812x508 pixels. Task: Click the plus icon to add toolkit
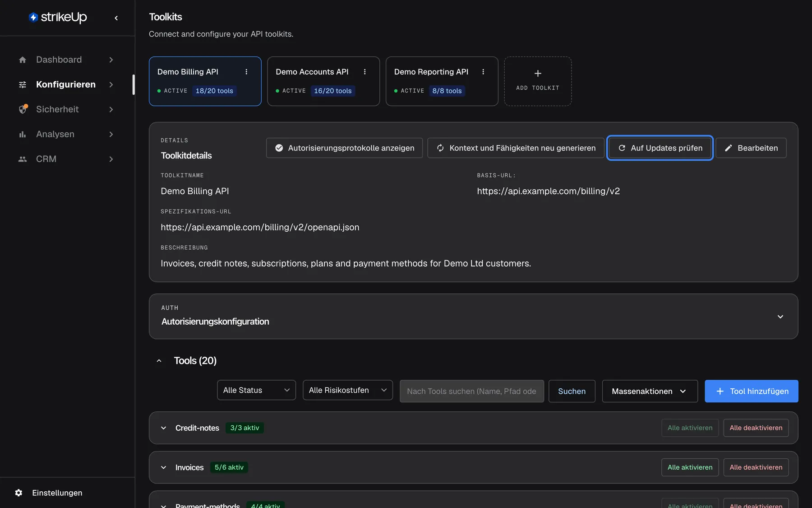pyautogui.click(x=538, y=74)
